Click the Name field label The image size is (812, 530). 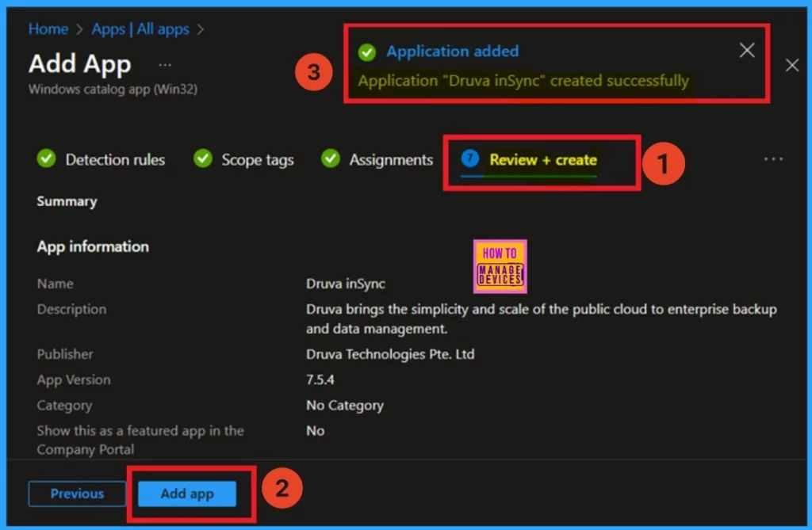coord(55,284)
